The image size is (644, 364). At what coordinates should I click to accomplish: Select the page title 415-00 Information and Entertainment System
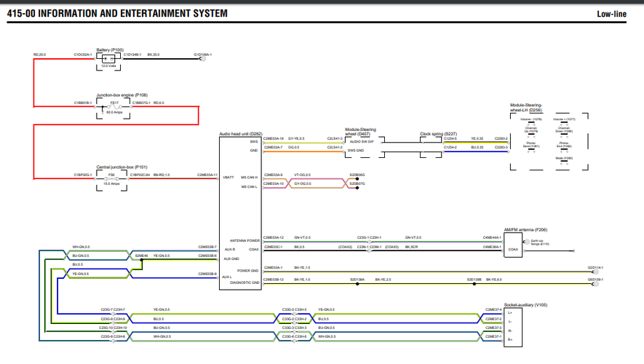(x=117, y=14)
